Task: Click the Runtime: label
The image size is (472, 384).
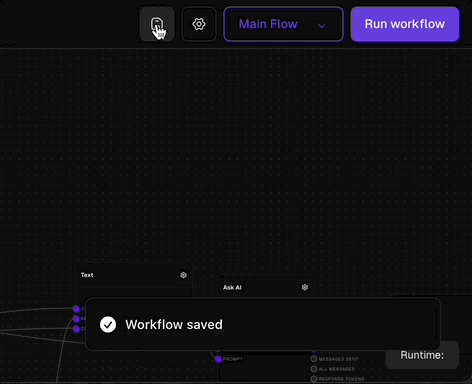Action: pyautogui.click(x=422, y=355)
